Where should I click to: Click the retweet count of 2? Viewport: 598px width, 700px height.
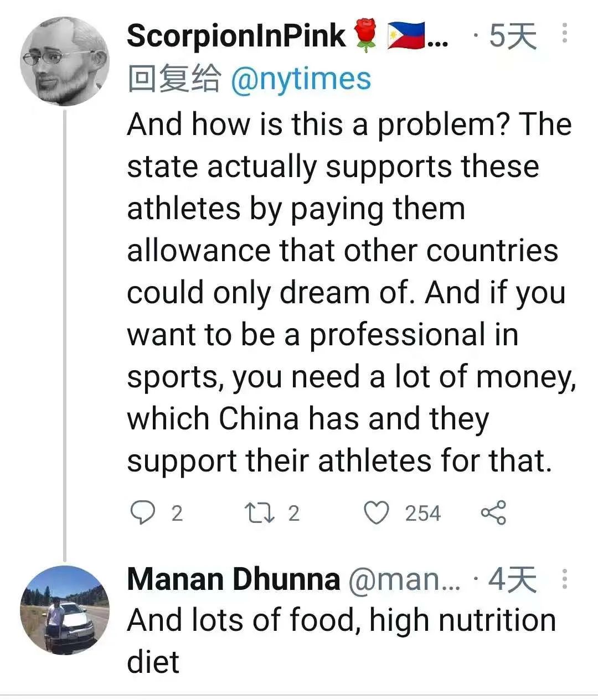293,514
